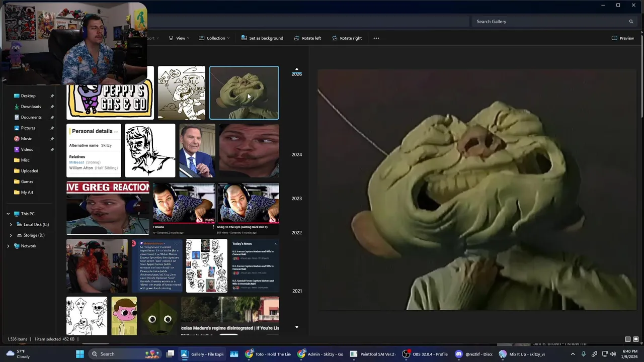Select the Maduro regime headline thumbnail
The image size is (644, 362).
tap(230, 316)
